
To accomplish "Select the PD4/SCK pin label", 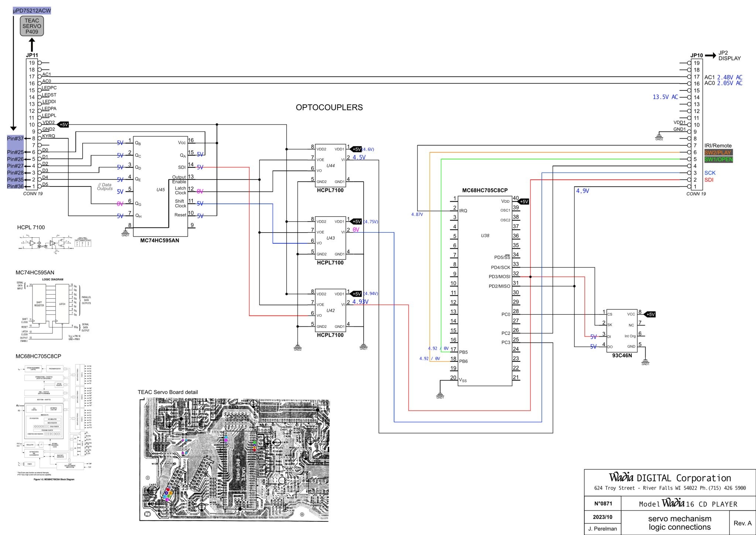I will [x=501, y=268].
